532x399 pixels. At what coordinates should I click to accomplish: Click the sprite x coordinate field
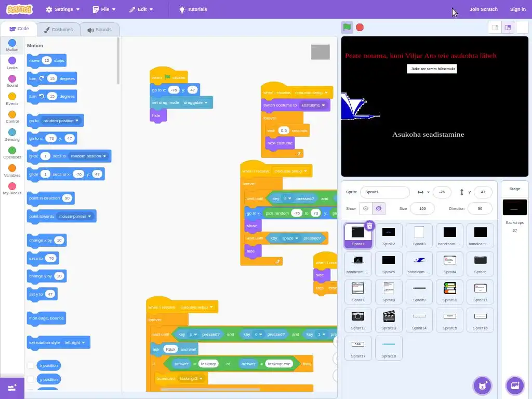point(442,192)
